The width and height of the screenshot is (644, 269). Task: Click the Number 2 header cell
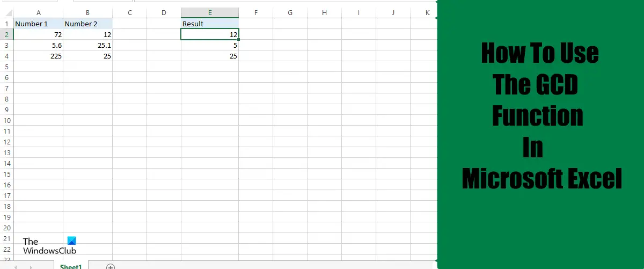pyautogui.click(x=87, y=24)
